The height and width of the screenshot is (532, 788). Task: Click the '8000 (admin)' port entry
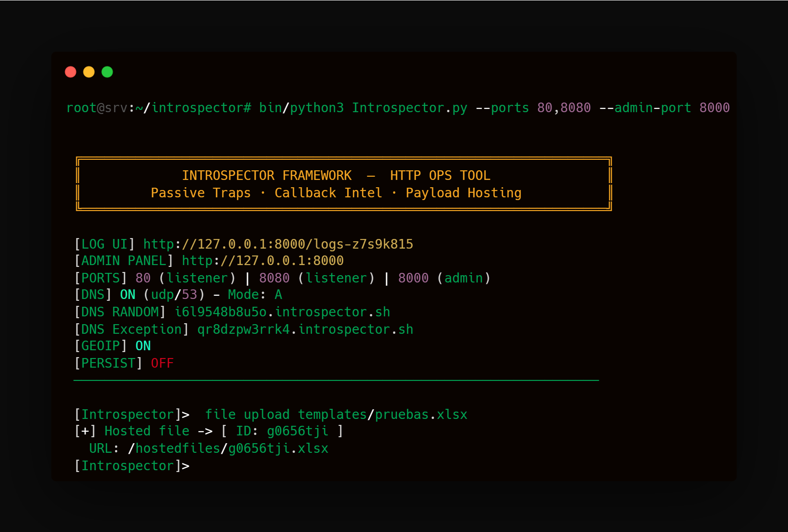click(x=444, y=278)
